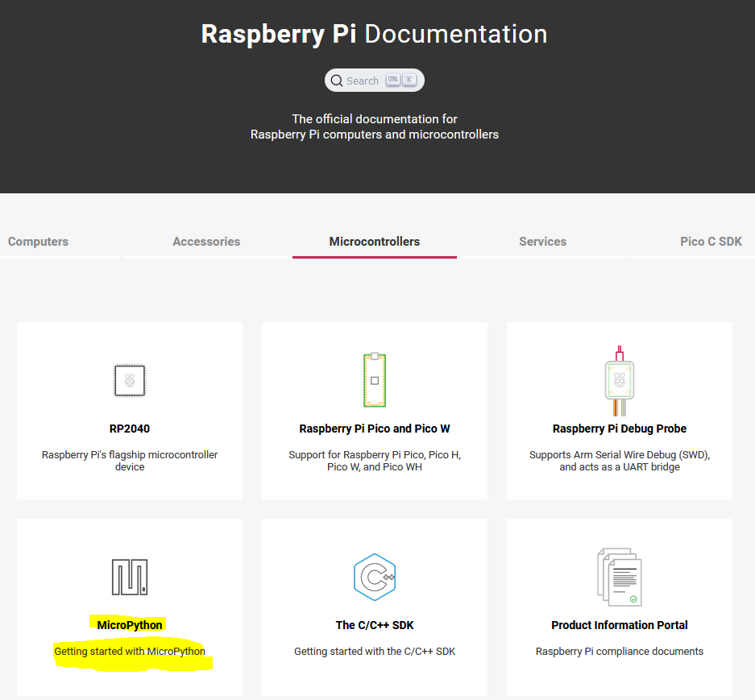Image resolution: width=755 pixels, height=700 pixels.
Task: Switch to the Accessories tab
Action: point(206,241)
